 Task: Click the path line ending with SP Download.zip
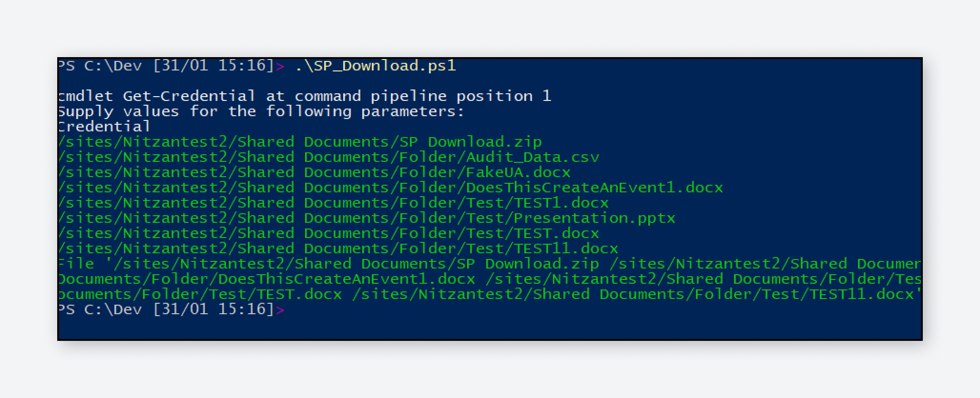300,142
